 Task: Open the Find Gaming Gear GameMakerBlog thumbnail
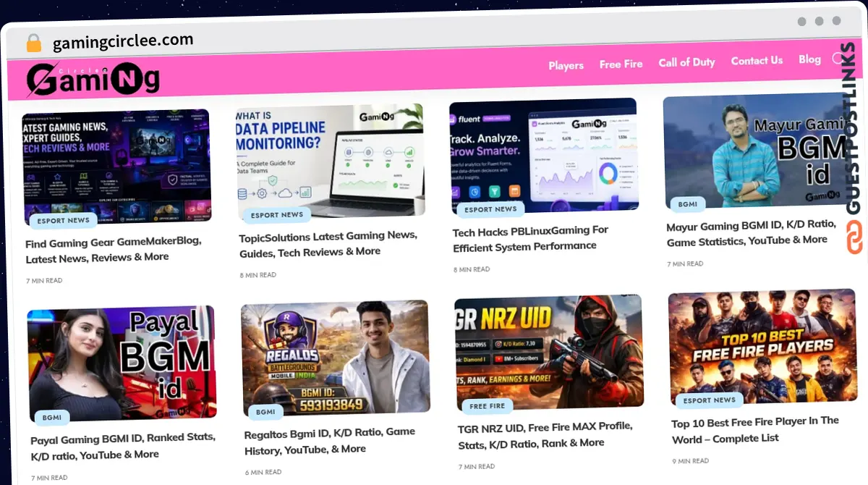coord(116,166)
